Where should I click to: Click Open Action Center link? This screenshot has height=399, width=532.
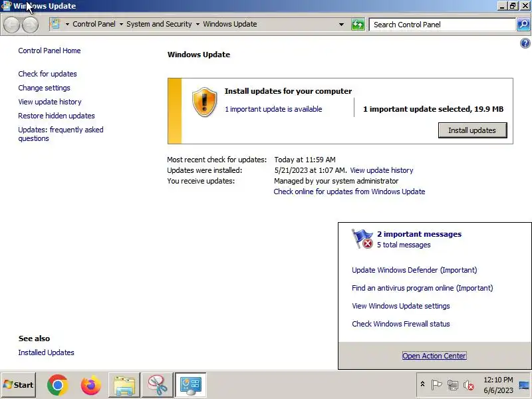coord(434,356)
